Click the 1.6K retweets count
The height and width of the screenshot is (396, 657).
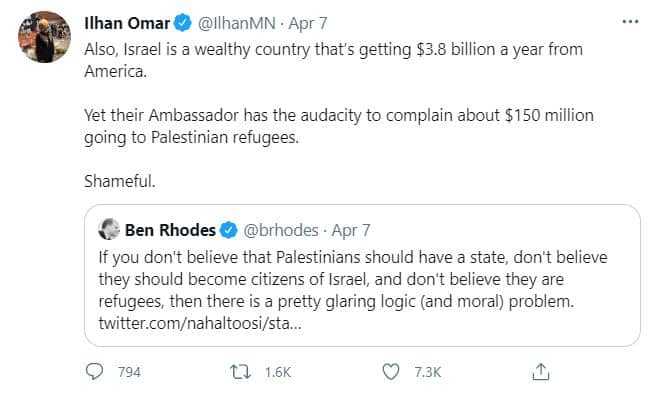tap(278, 372)
